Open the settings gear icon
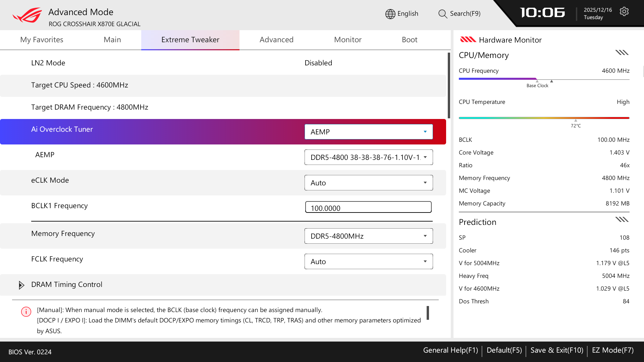Viewport: 644px width, 362px height. coord(624,12)
